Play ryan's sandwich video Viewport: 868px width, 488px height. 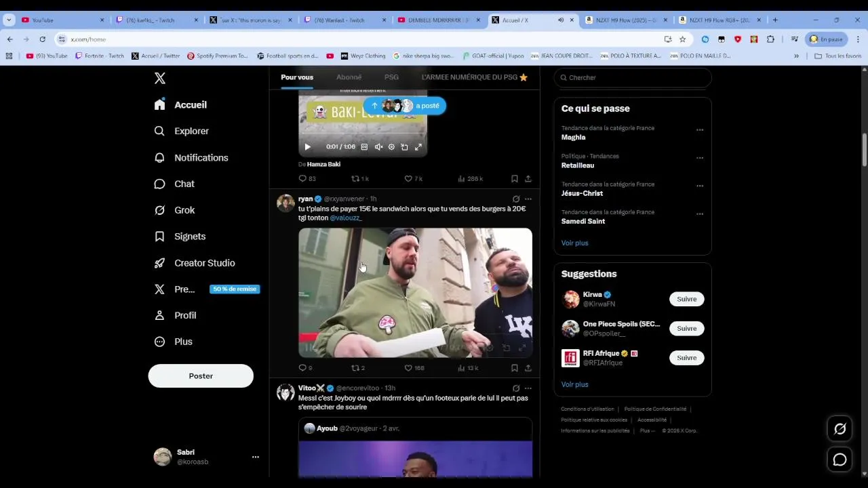coord(415,292)
